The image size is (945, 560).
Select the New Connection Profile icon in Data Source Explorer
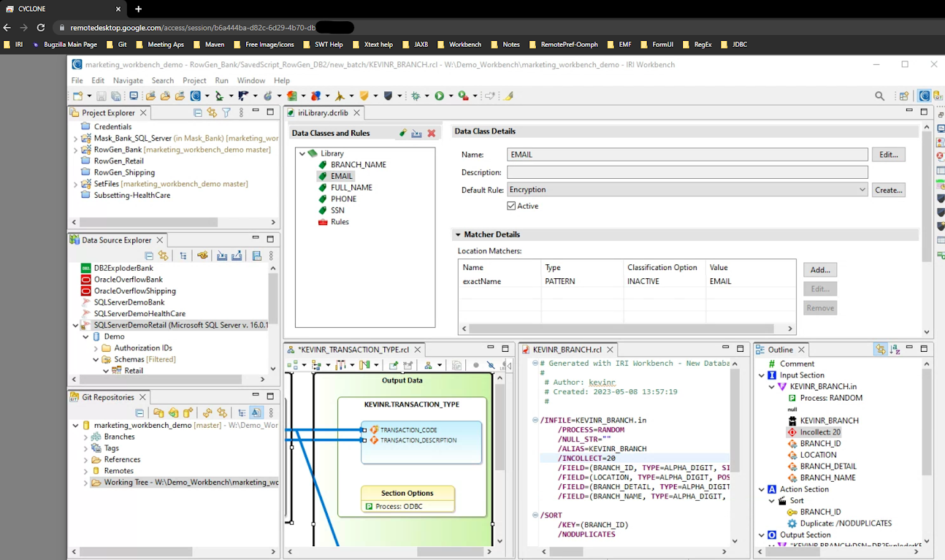[x=204, y=255]
